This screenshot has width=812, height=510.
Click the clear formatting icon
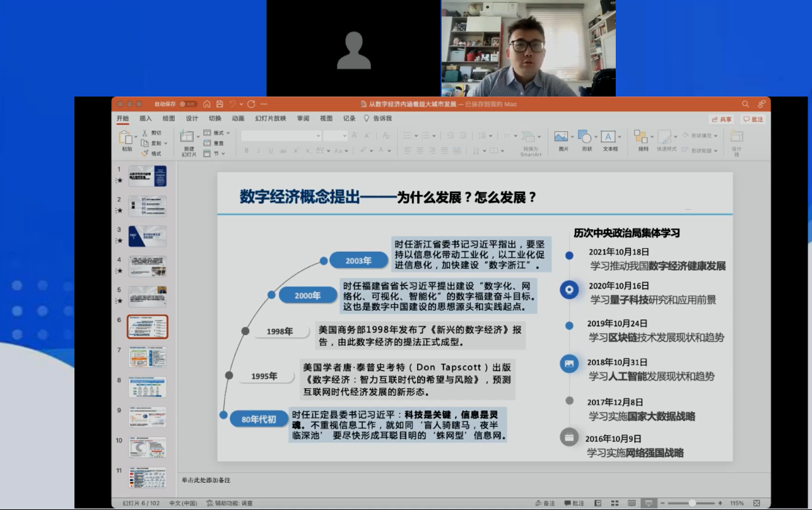click(x=386, y=135)
